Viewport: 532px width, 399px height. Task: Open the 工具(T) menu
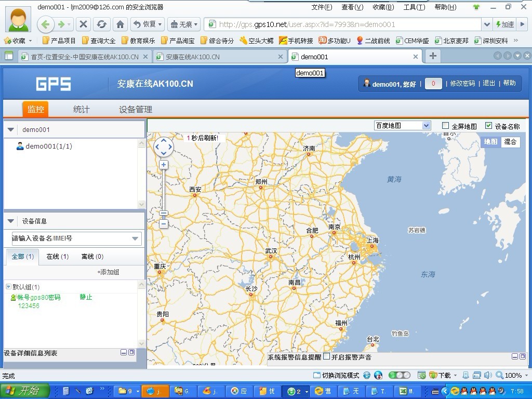point(414,7)
